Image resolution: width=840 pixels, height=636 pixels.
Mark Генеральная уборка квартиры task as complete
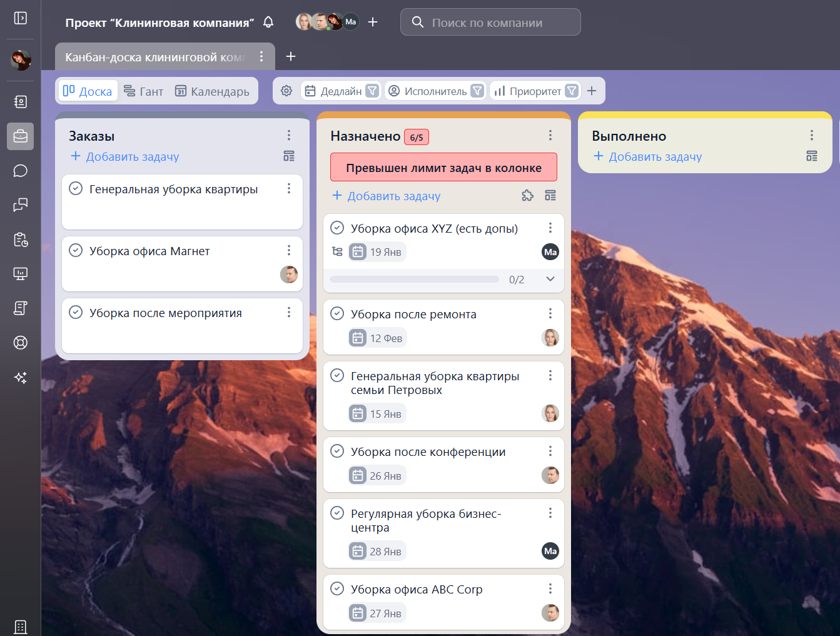[76, 189]
